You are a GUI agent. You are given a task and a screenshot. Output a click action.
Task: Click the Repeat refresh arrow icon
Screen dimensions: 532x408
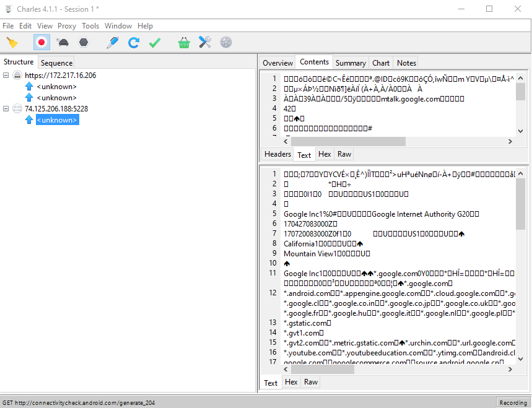click(x=133, y=43)
